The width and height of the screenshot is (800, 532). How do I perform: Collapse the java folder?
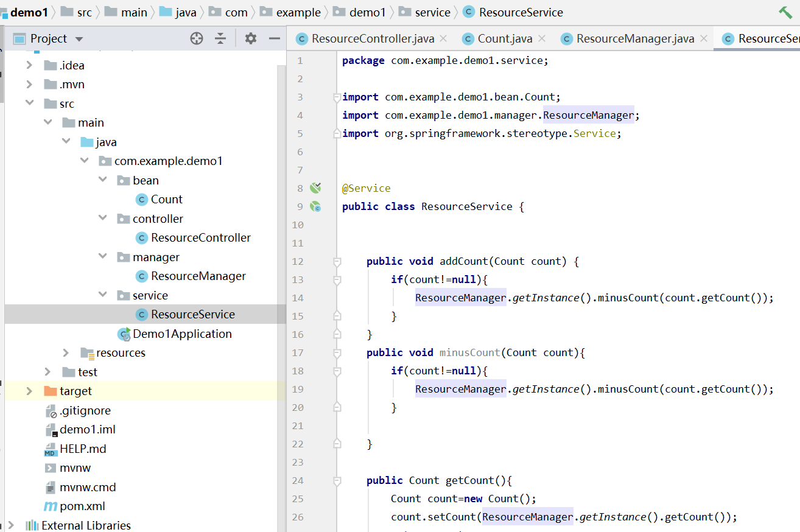pos(66,142)
